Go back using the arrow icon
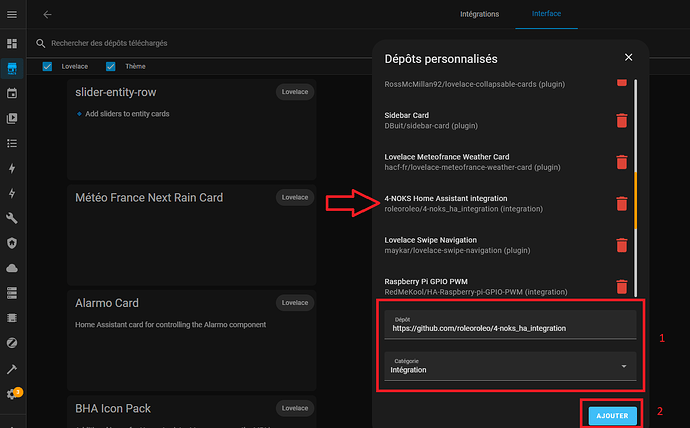Image resolution: width=690 pixels, height=428 pixels. click(x=48, y=15)
